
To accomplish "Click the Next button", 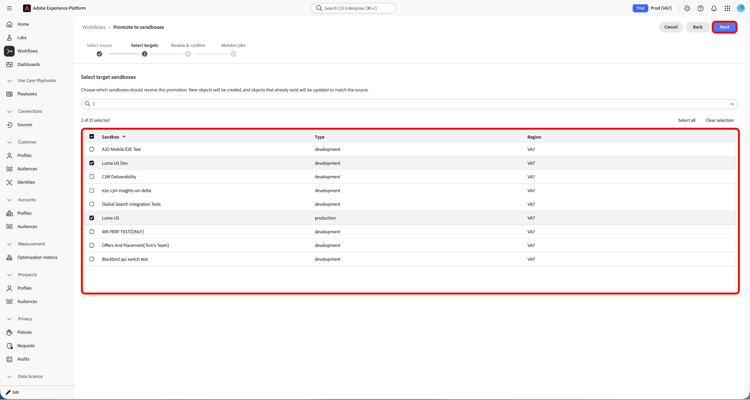I will [x=724, y=27].
